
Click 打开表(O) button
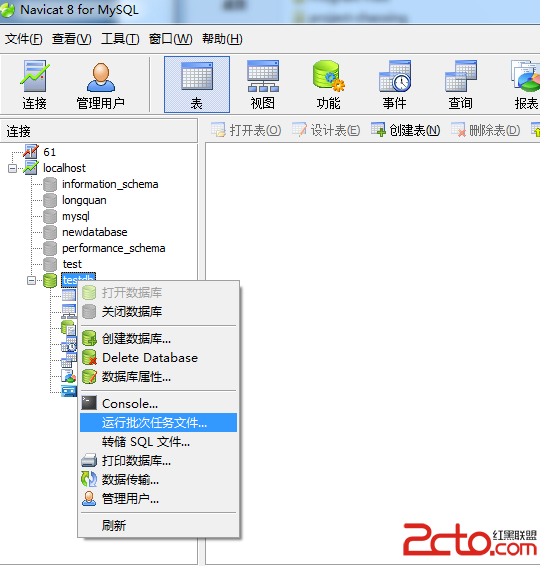(246, 130)
